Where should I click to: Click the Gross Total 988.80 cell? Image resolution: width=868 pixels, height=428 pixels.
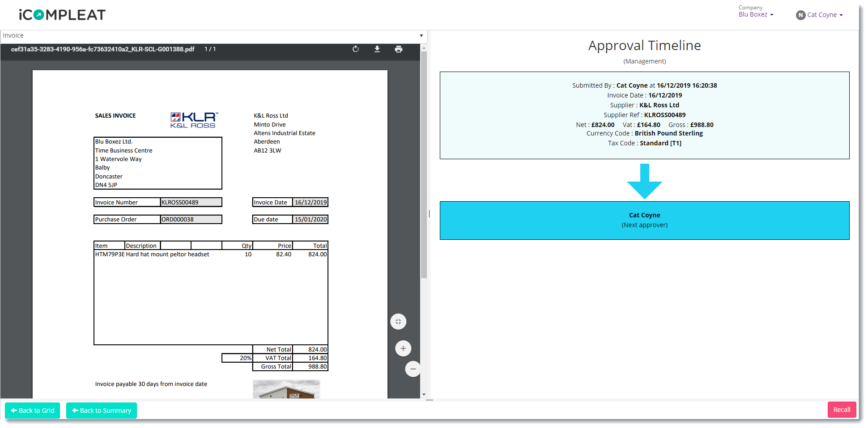pyautogui.click(x=311, y=367)
